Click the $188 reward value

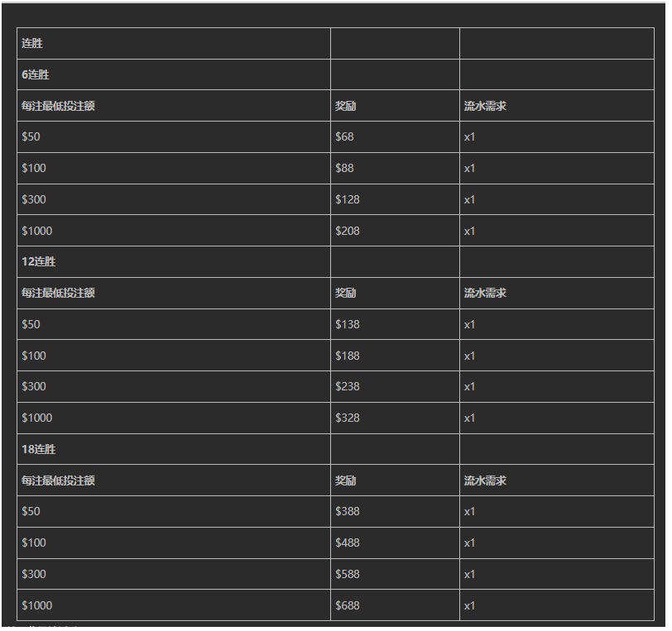348,356
